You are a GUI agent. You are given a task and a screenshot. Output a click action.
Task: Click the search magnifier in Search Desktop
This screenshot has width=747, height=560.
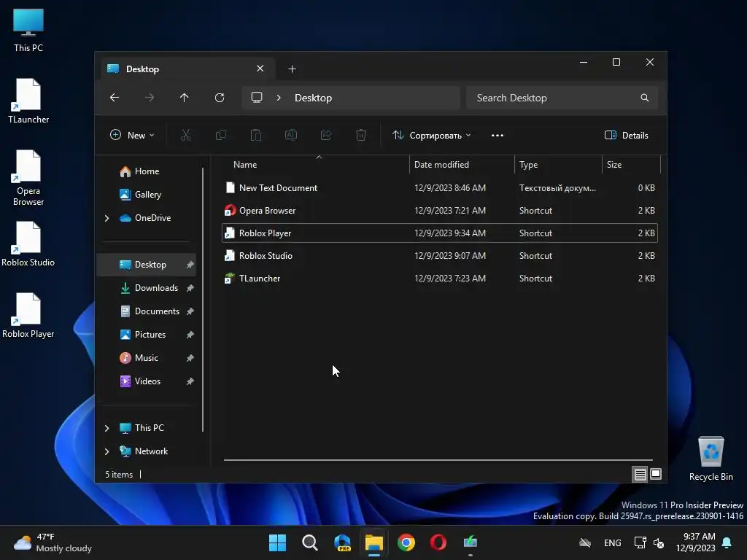click(x=645, y=98)
